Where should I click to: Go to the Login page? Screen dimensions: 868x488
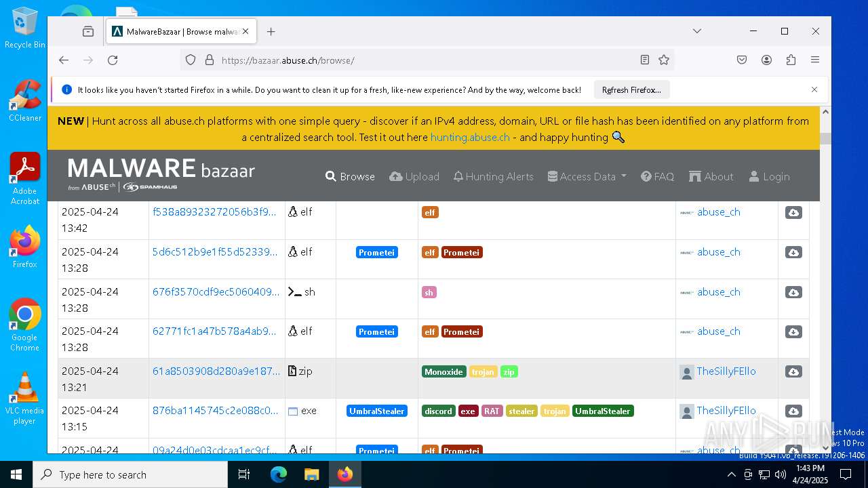[x=770, y=176]
